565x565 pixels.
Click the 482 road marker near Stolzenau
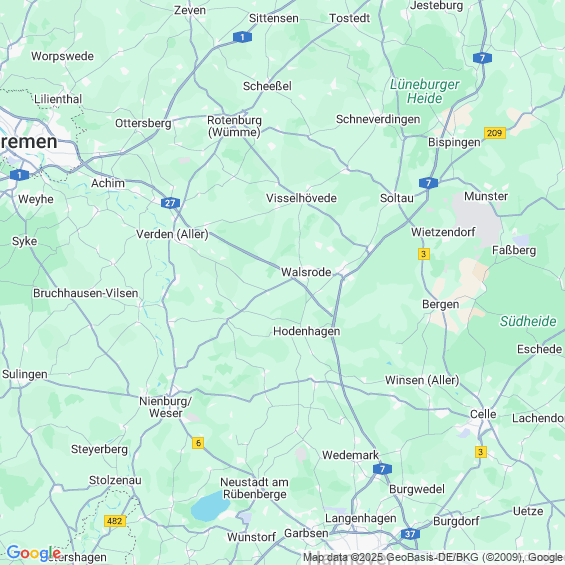(115, 521)
